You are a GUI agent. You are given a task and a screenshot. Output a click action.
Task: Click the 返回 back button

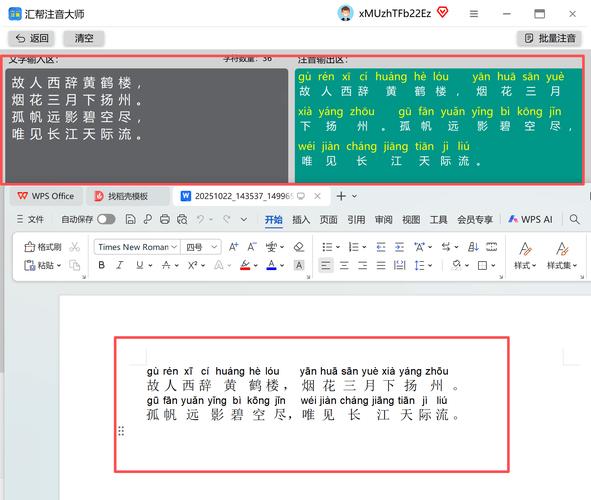(x=31, y=38)
